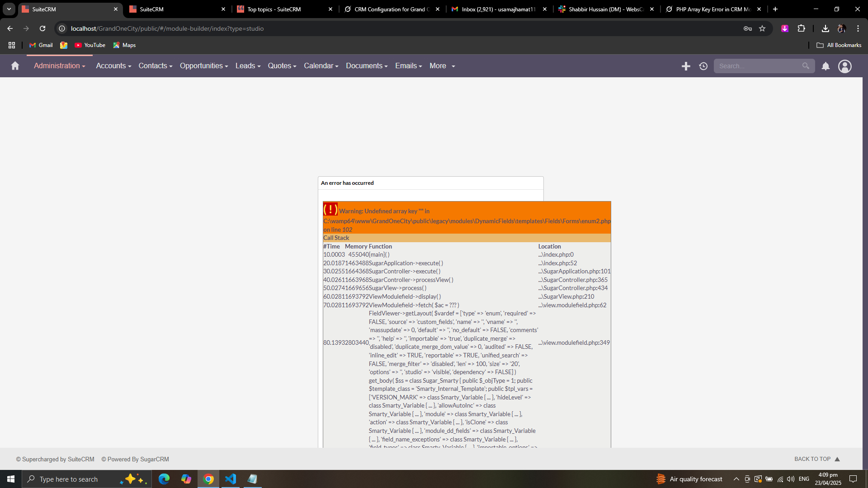Open YouTube bookmark
This screenshot has height=488, width=868.
(x=90, y=45)
